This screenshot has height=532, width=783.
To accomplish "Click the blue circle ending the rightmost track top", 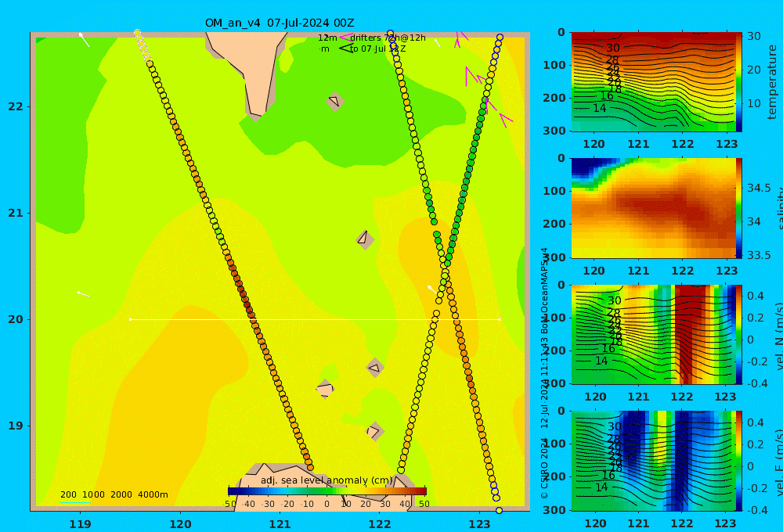I will [x=500, y=38].
